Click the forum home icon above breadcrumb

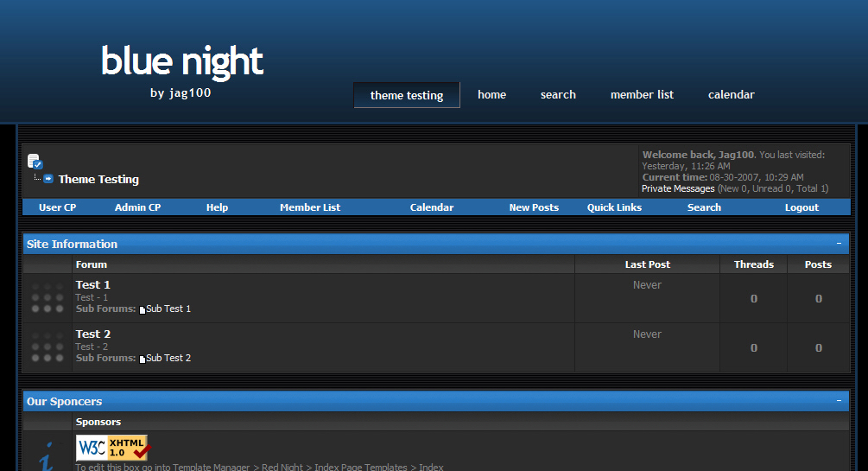pos(35,161)
